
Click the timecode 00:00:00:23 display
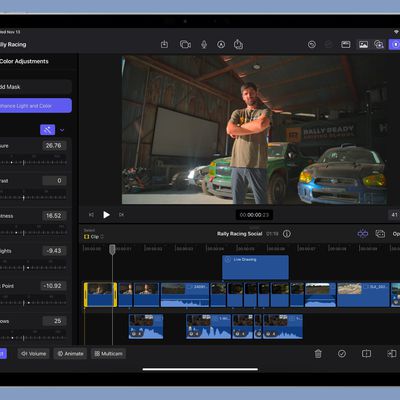pyautogui.click(x=254, y=215)
